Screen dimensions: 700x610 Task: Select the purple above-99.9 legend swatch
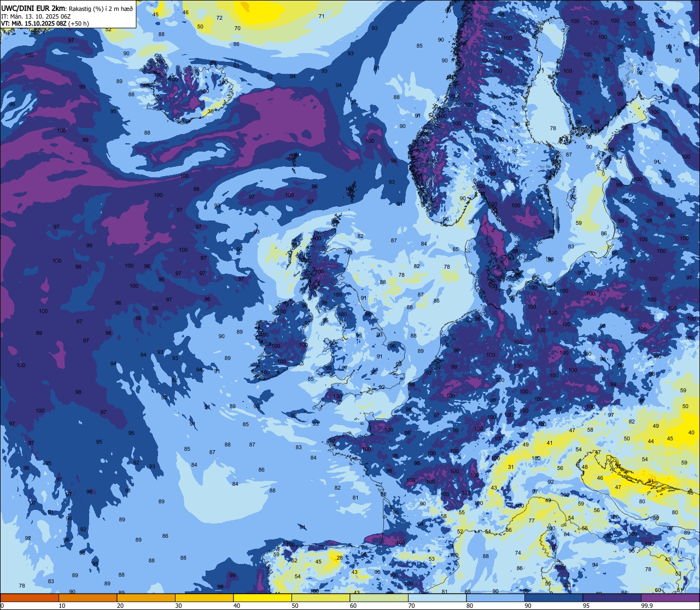click(x=670, y=597)
